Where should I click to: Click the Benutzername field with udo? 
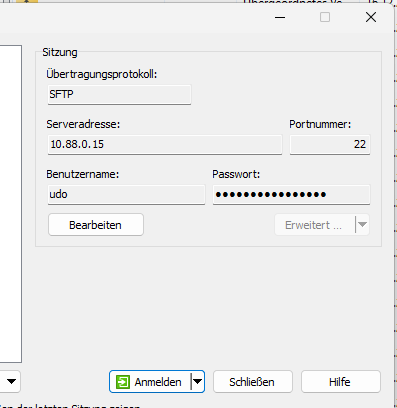pos(126,194)
